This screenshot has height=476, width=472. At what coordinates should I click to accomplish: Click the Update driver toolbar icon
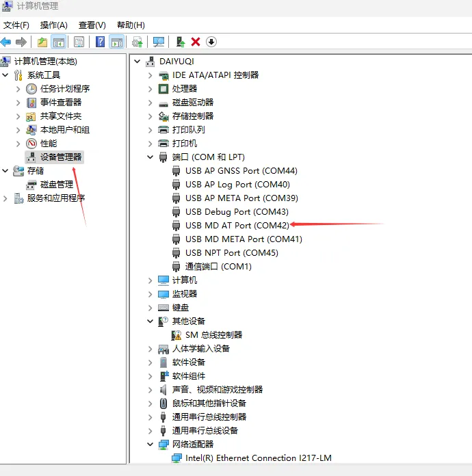pyautogui.click(x=137, y=42)
